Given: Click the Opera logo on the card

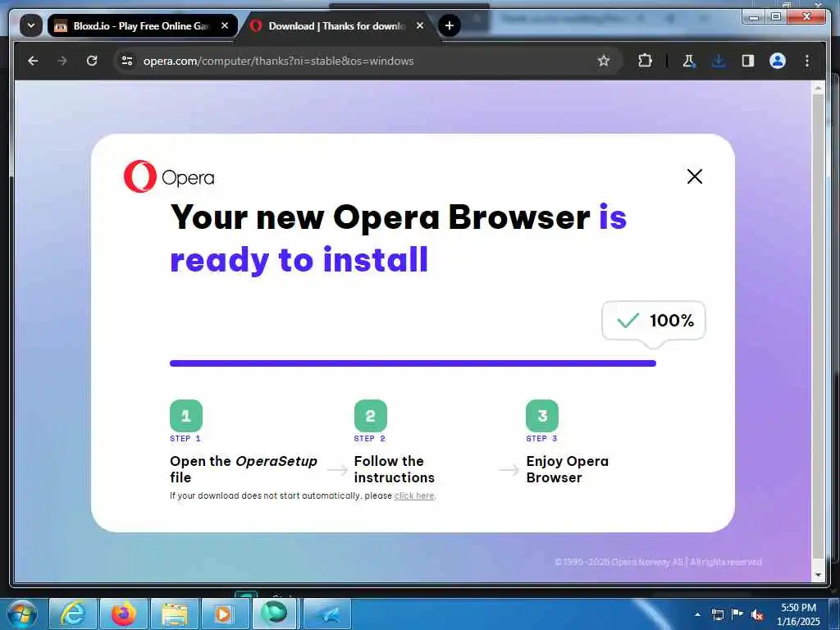Looking at the screenshot, I should tap(169, 176).
